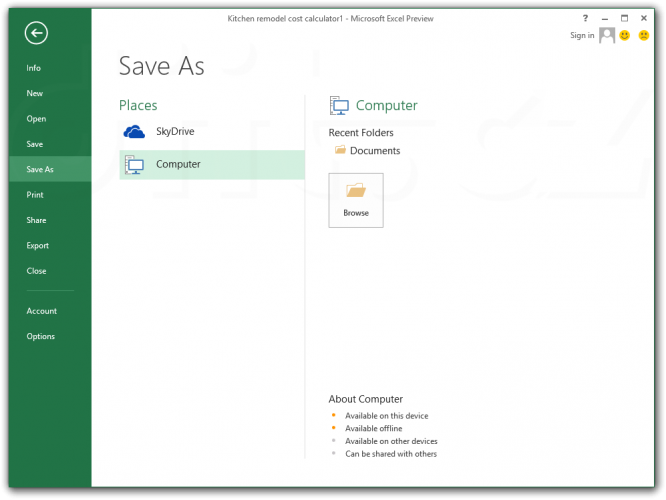Click the window title 'Kitchen remodel cost calculator1'
Viewport: 666px width, 500px height.
tap(285, 19)
